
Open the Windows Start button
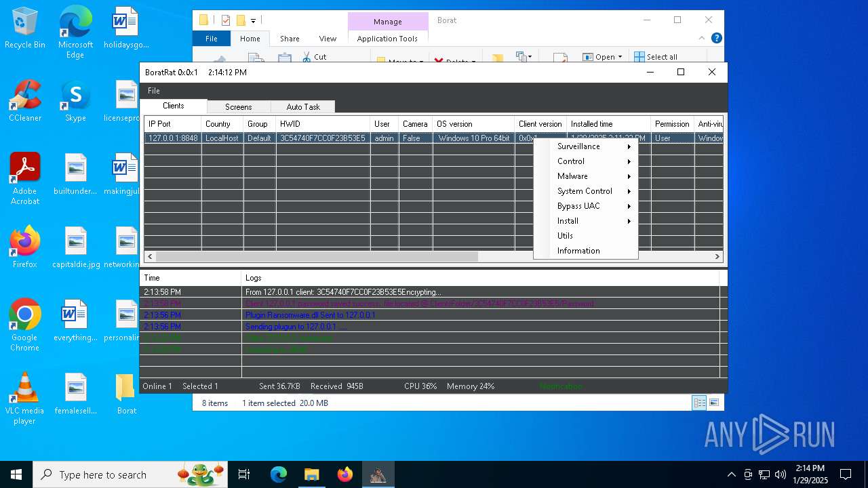pyautogui.click(x=16, y=474)
